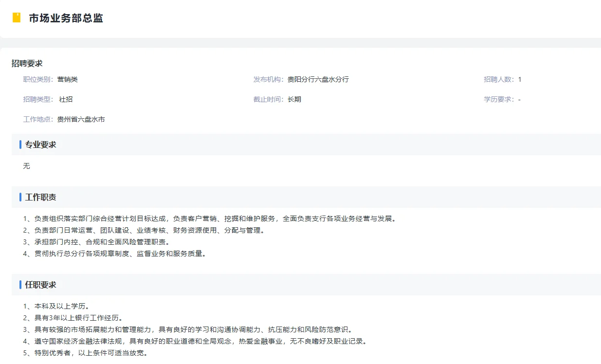601x364 pixels.
Task: Click the 招聘要求 section heading
Action: point(27,63)
